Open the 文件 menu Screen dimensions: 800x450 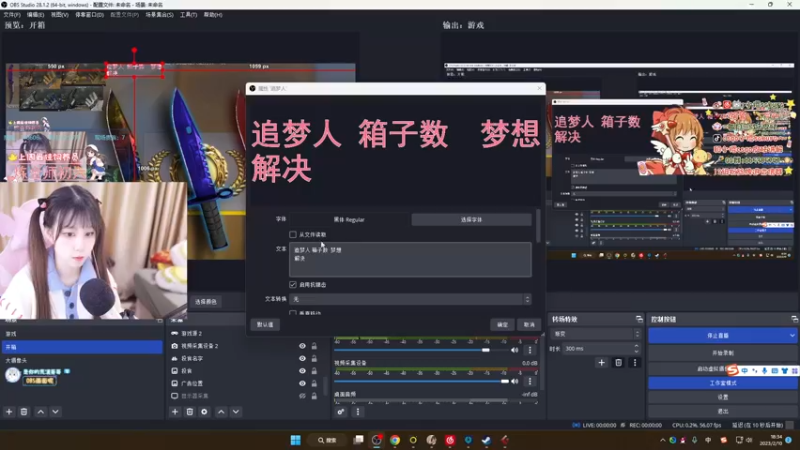pos(12,15)
